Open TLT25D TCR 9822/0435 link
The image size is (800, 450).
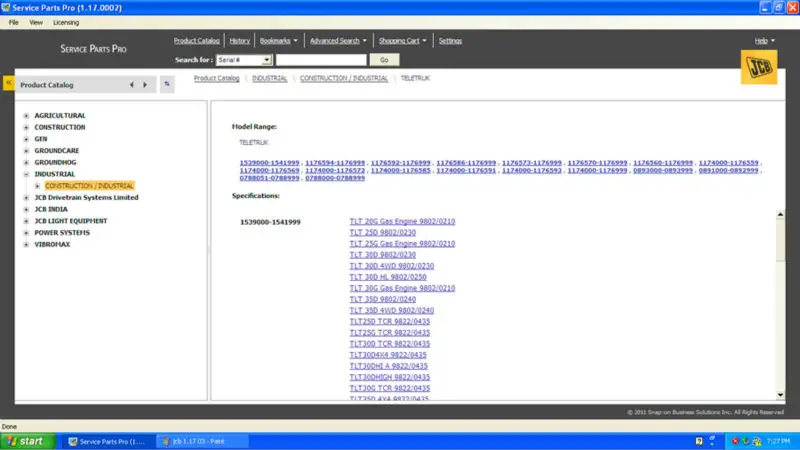click(x=389, y=321)
